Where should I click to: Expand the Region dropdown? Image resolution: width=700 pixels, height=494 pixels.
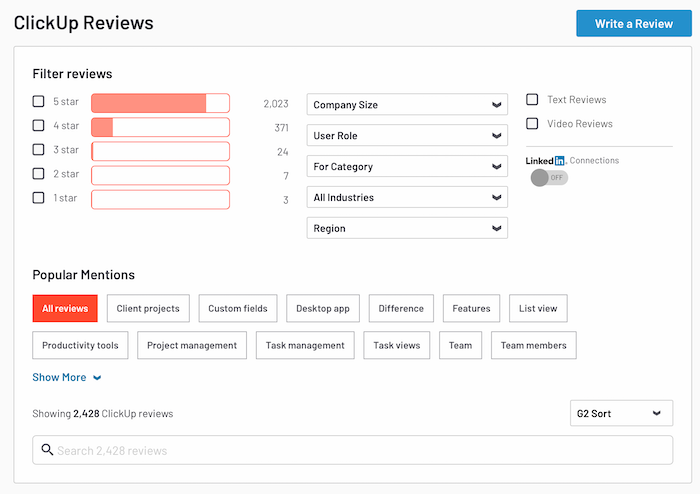407,228
